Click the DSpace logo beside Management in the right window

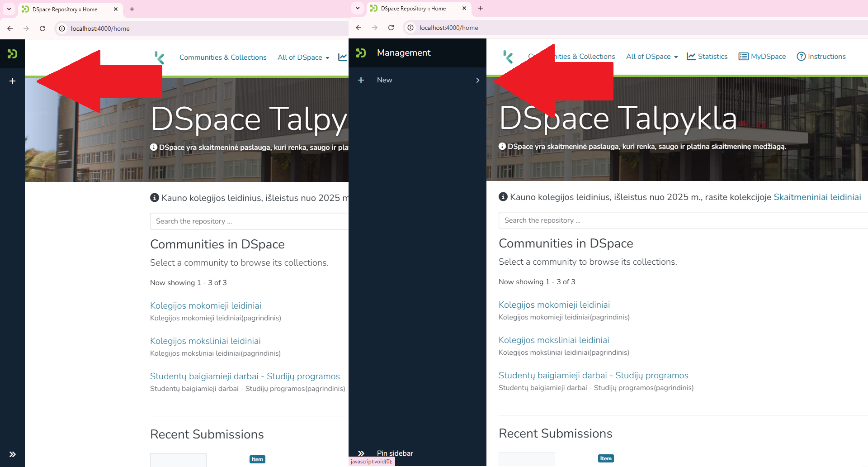point(361,53)
